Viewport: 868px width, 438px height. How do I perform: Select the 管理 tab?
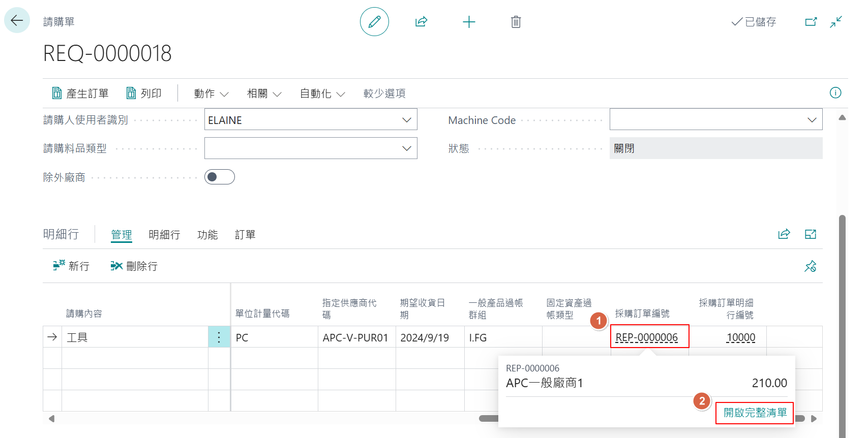[122, 235]
